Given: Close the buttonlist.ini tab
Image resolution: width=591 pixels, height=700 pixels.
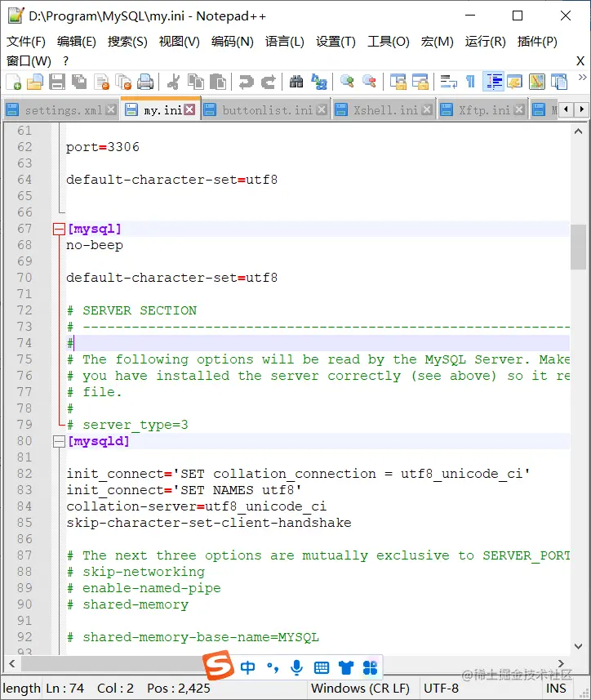Looking at the screenshot, I should 322,109.
